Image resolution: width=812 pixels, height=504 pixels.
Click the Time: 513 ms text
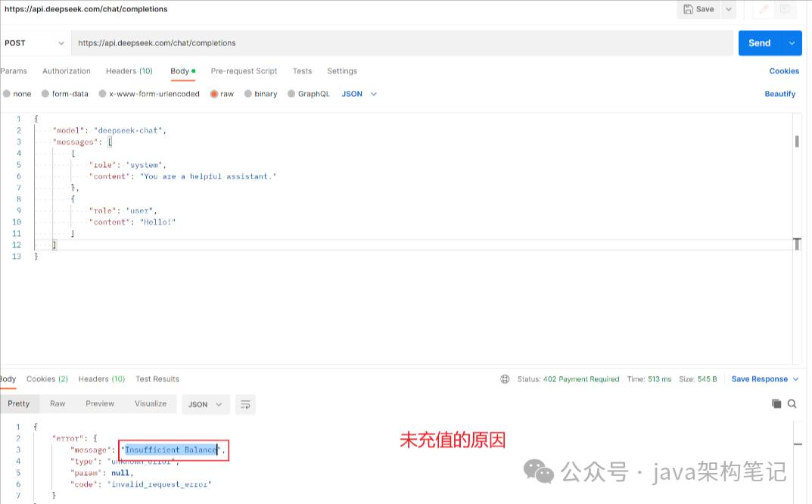pos(649,379)
